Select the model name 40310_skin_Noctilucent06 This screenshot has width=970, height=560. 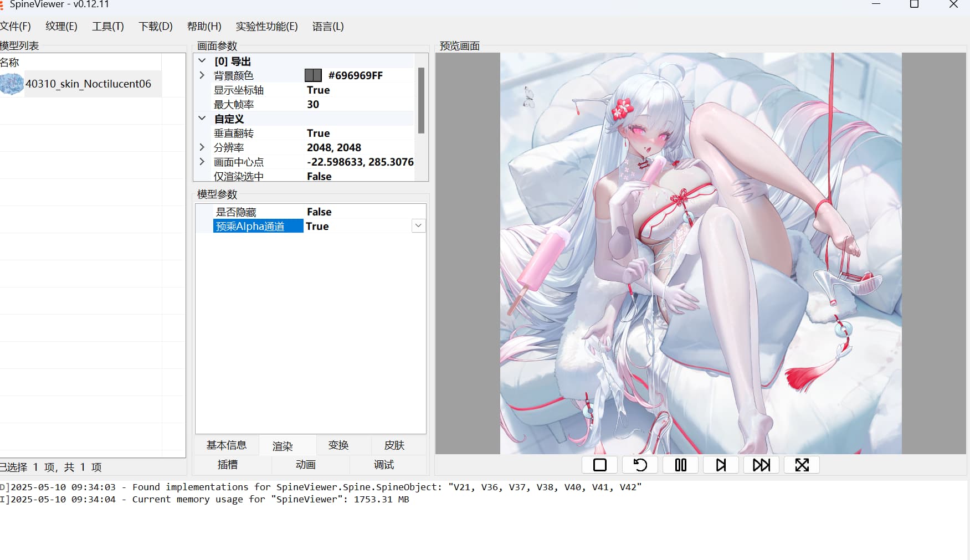[88, 84]
